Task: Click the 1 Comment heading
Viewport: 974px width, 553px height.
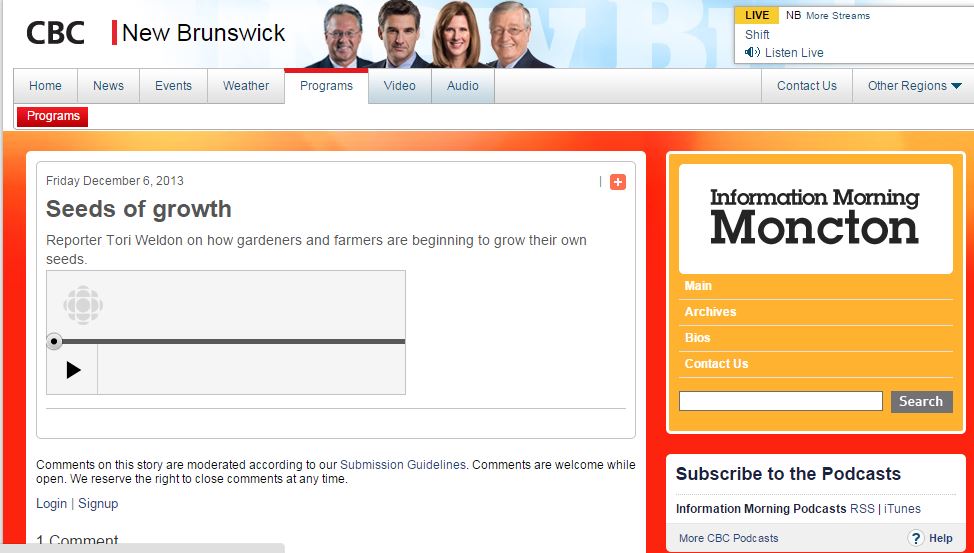Action: point(77,540)
